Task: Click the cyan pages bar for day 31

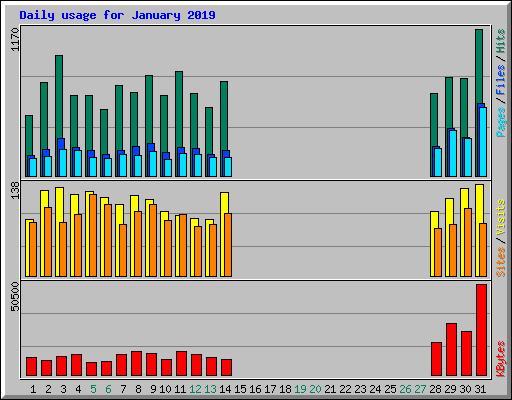Action: tap(483, 142)
